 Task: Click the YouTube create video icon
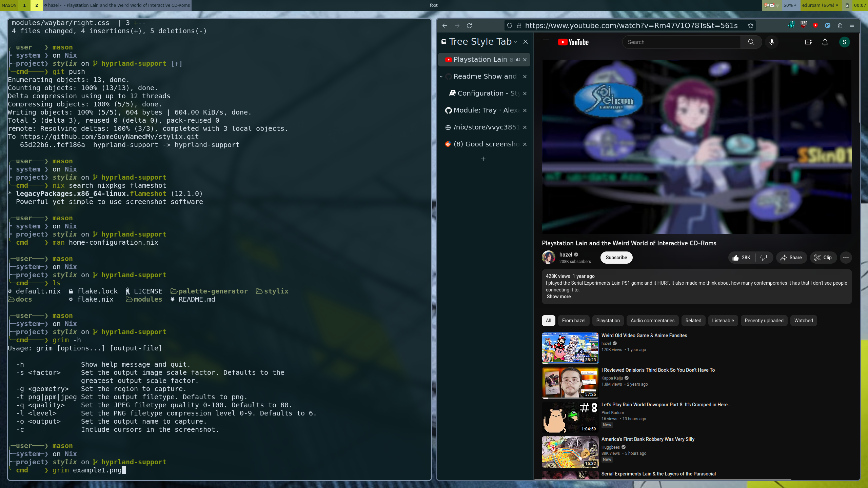808,42
